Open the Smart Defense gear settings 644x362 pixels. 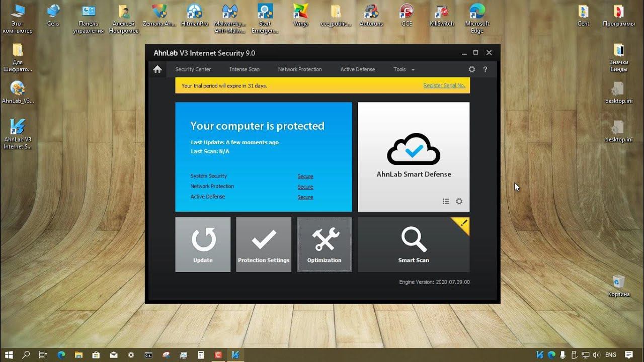pos(459,201)
